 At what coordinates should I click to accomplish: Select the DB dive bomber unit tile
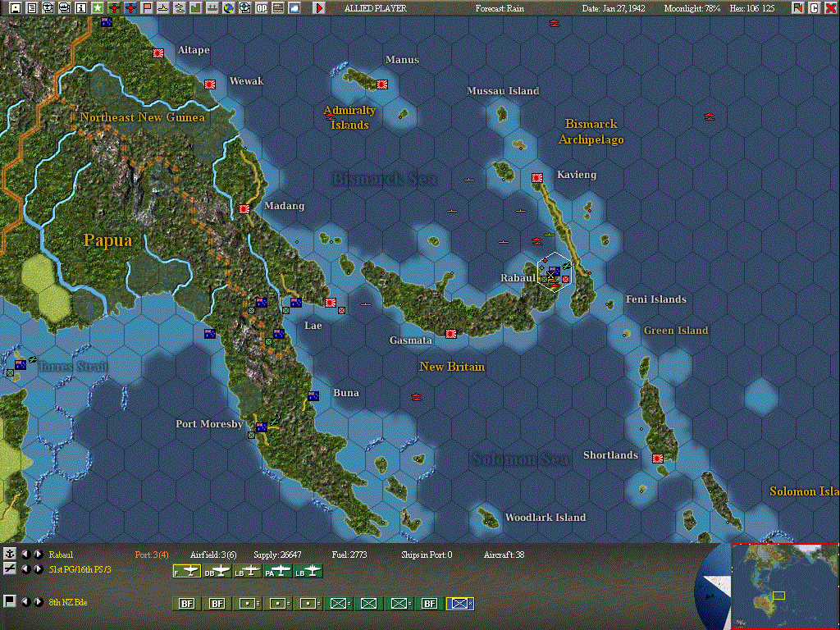[217, 572]
